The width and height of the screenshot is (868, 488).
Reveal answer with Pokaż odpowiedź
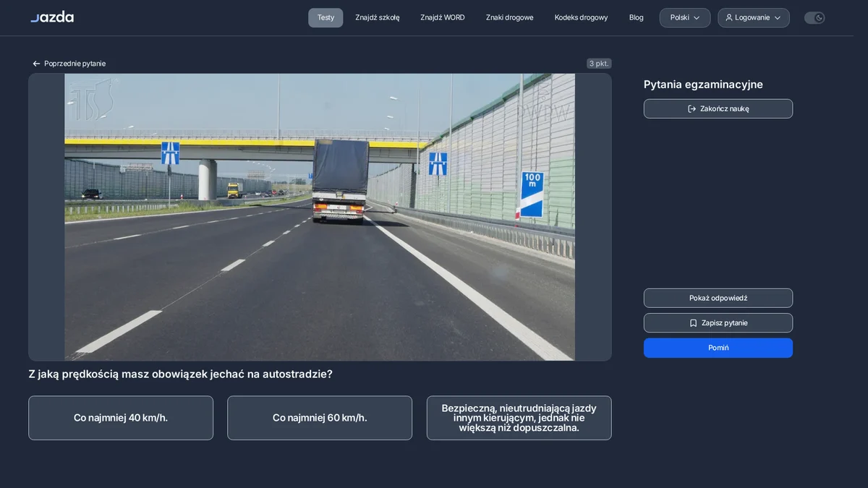(x=718, y=298)
